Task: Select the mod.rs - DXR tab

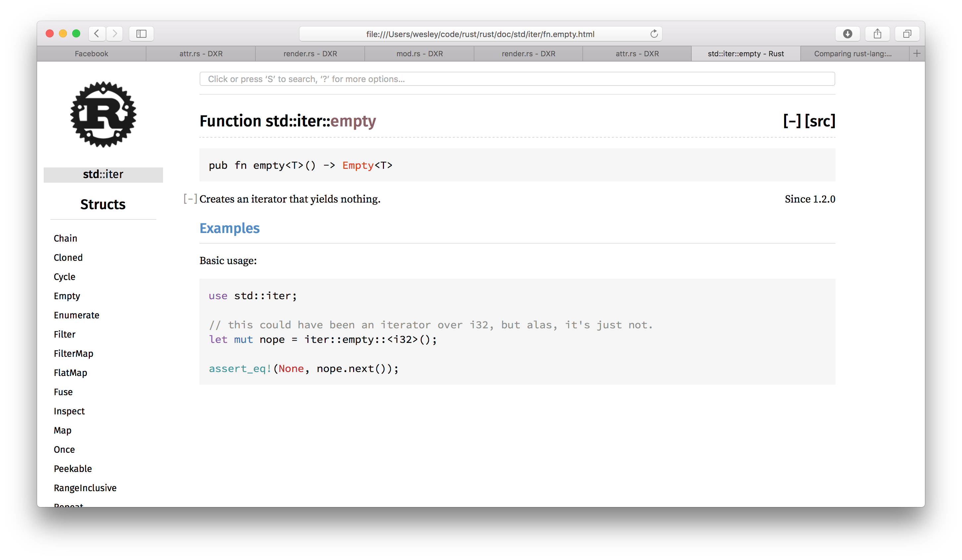Action: pyautogui.click(x=419, y=54)
